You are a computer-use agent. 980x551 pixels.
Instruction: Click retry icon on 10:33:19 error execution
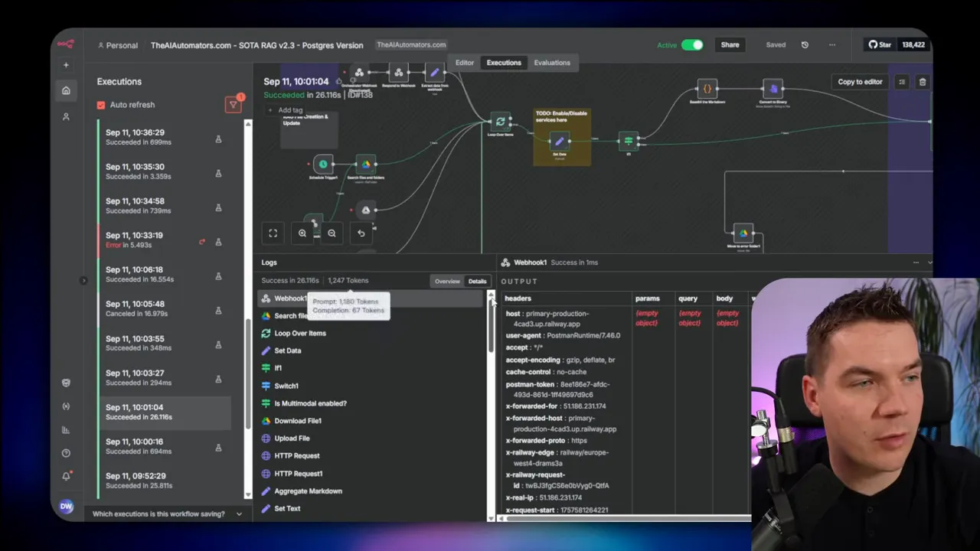(202, 242)
